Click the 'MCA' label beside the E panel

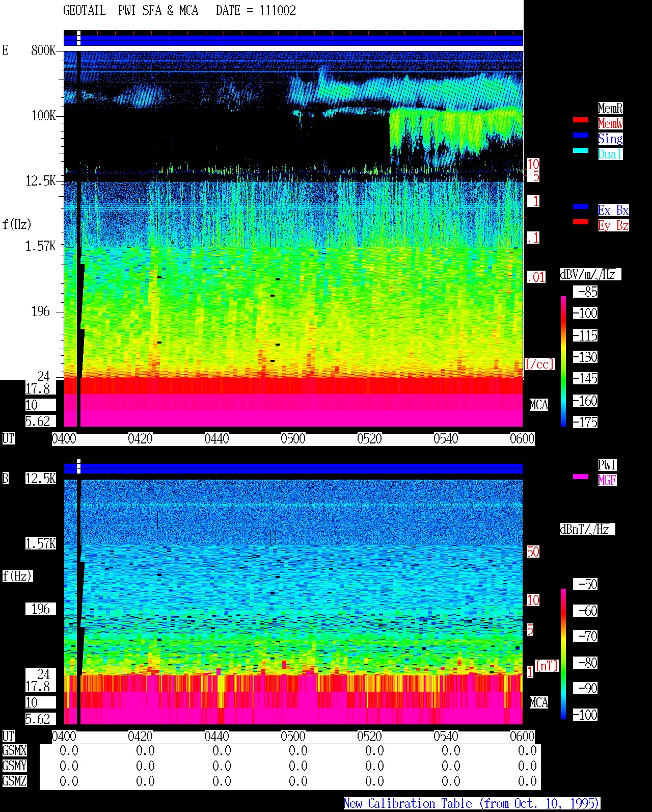pyautogui.click(x=539, y=405)
